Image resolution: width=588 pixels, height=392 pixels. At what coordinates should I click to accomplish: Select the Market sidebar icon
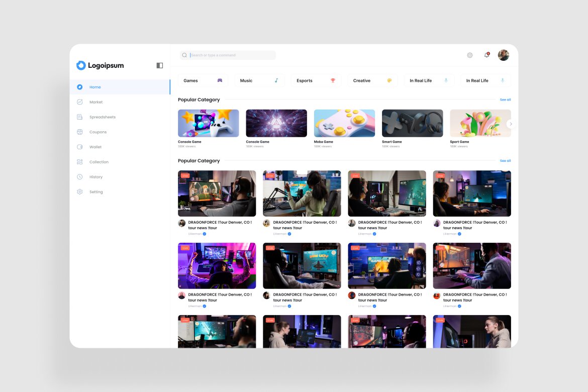click(81, 102)
